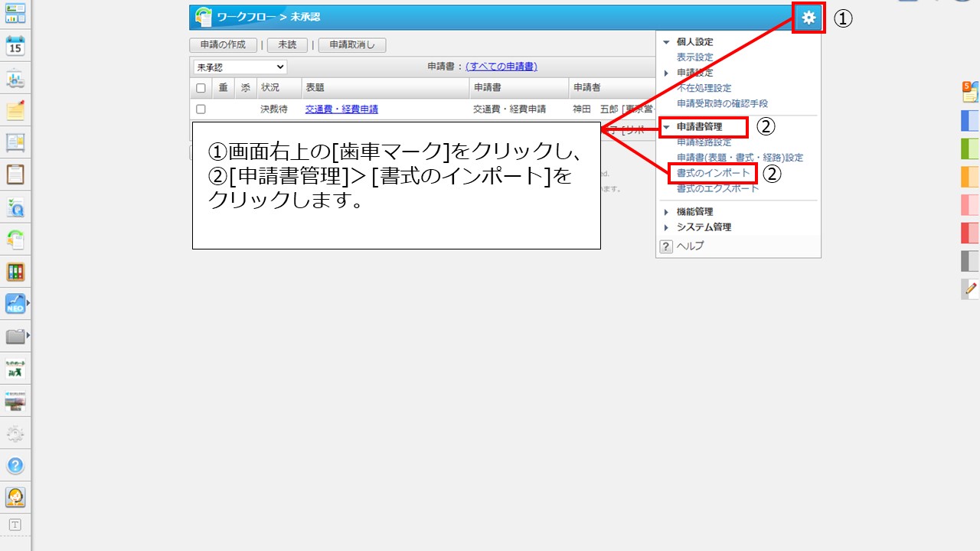Viewport: 980px width, 551px height.
Task: Open the NEO chart icon in the sidebar
Action: 15,304
